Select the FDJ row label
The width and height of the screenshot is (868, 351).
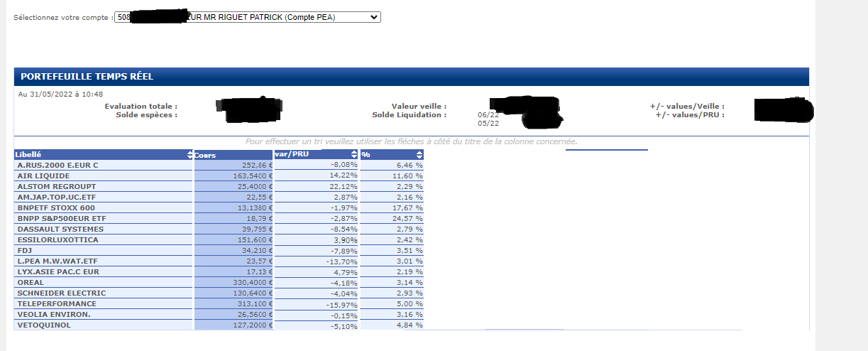[24, 250]
